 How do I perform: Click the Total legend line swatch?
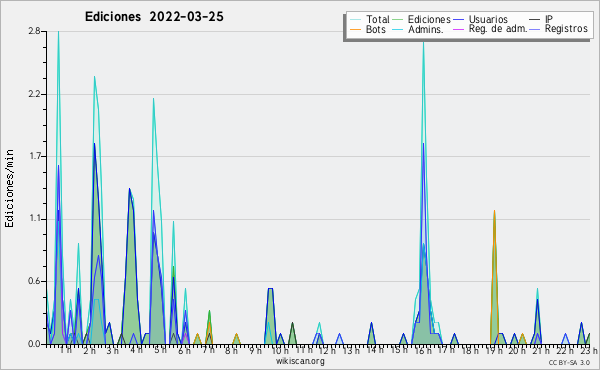click(x=355, y=20)
